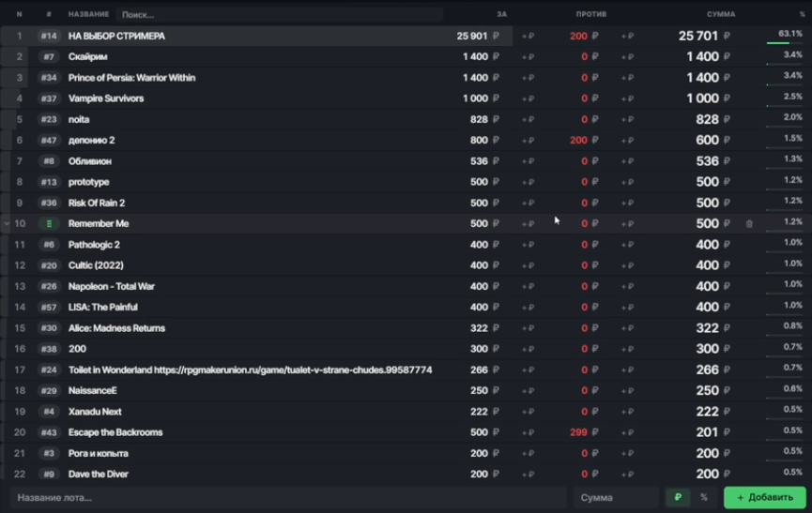Sort by the # column header
The image size is (812, 513).
point(49,14)
